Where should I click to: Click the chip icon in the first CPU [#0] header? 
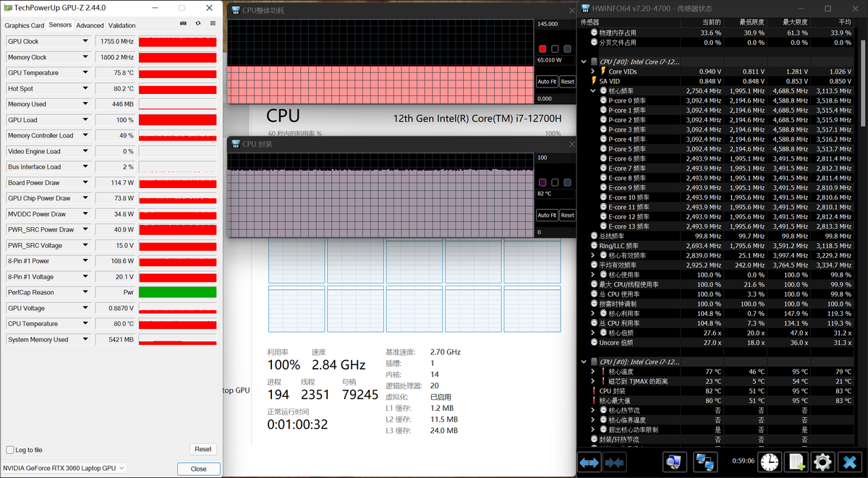594,61
